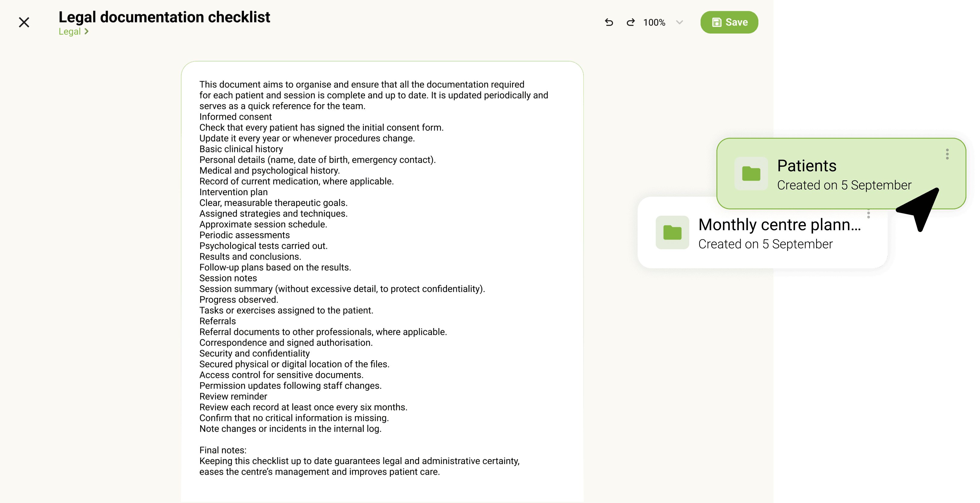Place cursor on the Informed consent line
980x503 pixels.
tap(235, 117)
